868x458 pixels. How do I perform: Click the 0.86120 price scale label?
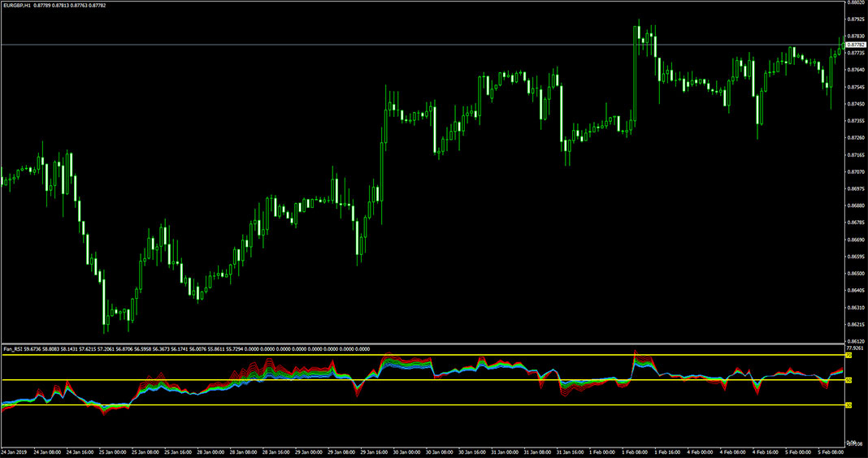coord(856,341)
